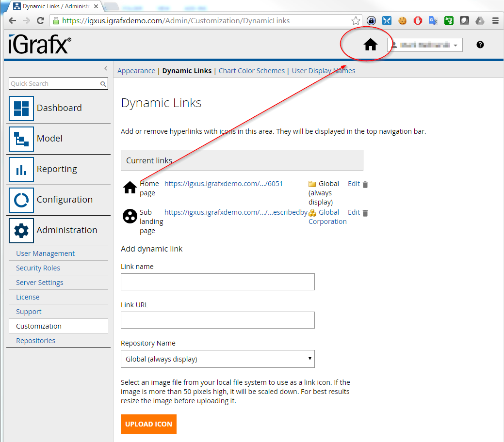Open the Repository Name dropdown
The image size is (504, 442).
pos(217,359)
